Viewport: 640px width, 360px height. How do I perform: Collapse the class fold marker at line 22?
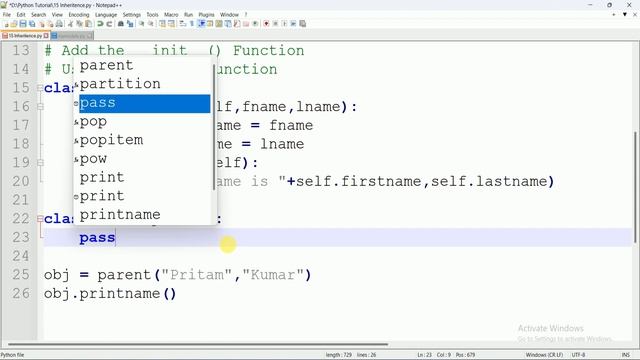click(x=40, y=218)
